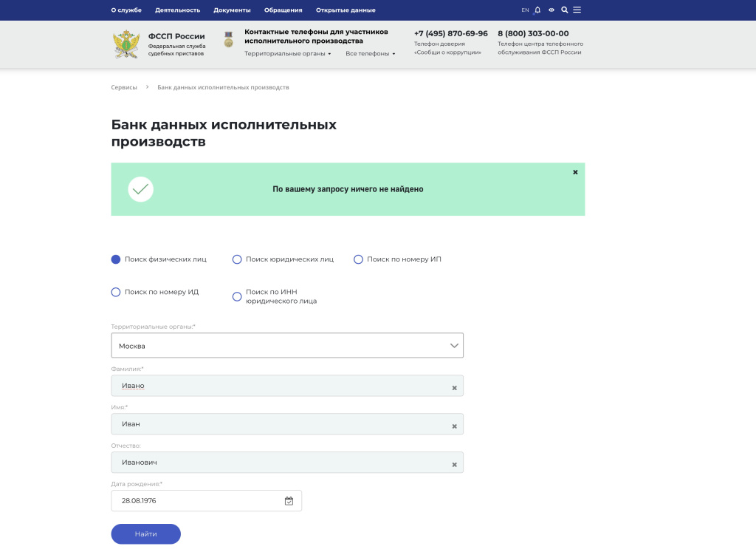Open site search with magnifier icon
The image size is (756, 549).
tap(563, 10)
